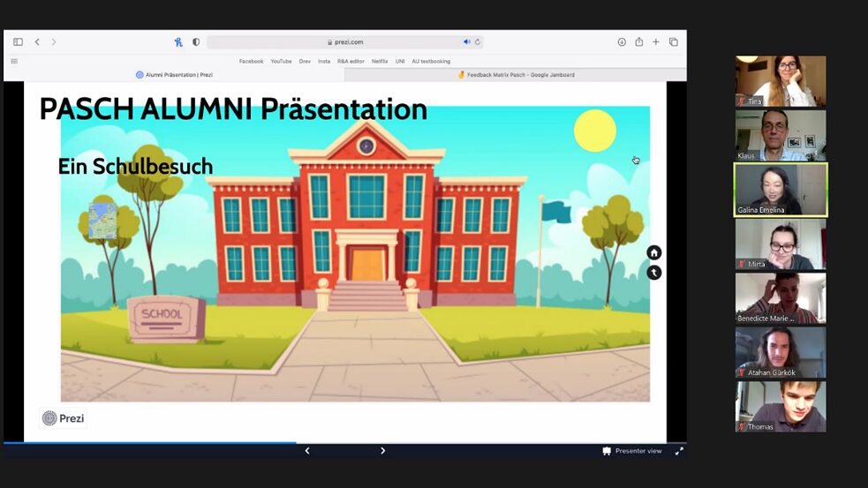
Task: Open the Safari downloads list
Action: tap(622, 41)
